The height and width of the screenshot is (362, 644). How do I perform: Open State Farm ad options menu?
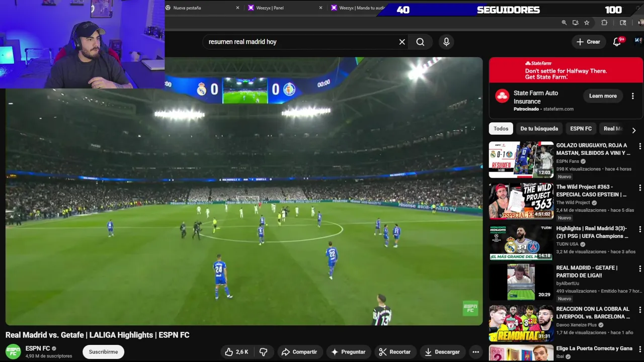pyautogui.click(x=633, y=96)
